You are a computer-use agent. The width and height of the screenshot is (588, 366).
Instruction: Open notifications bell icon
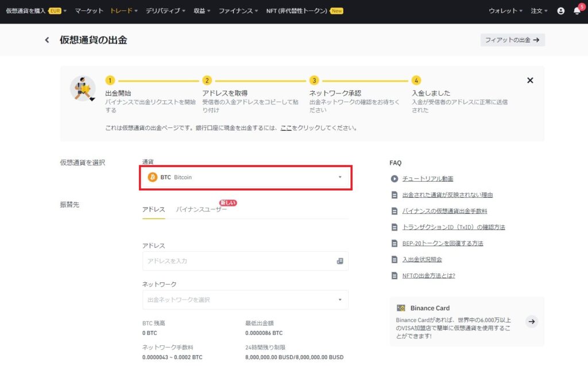pos(577,11)
